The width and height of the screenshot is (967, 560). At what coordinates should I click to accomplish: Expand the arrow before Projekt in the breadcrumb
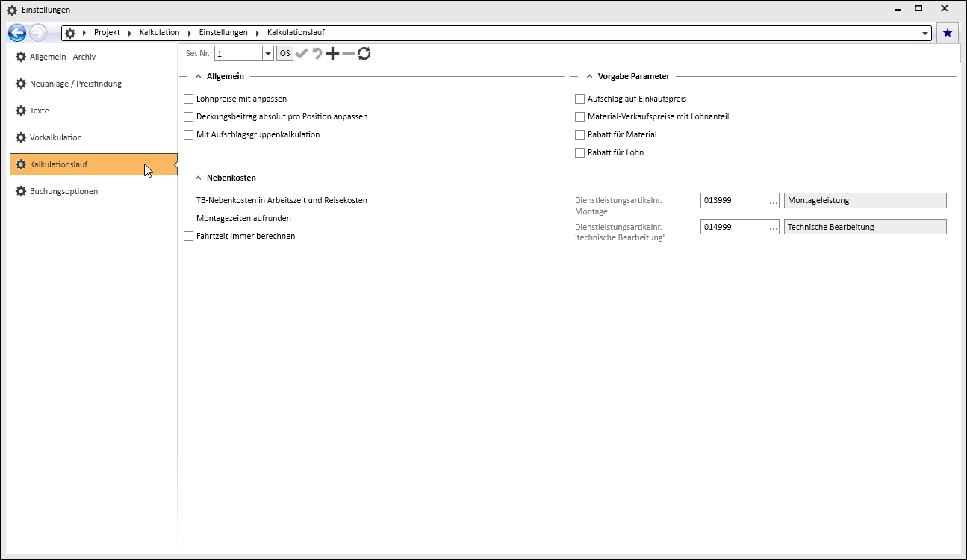point(84,33)
